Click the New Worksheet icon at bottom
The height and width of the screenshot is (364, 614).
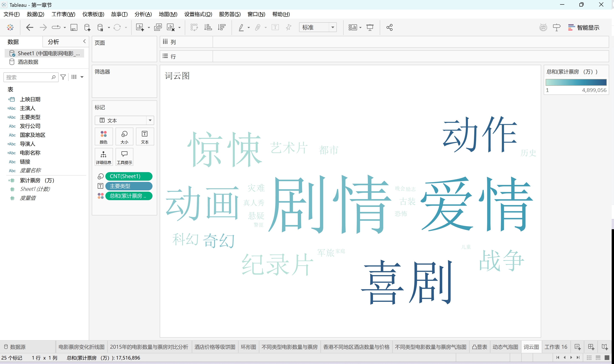(x=577, y=347)
